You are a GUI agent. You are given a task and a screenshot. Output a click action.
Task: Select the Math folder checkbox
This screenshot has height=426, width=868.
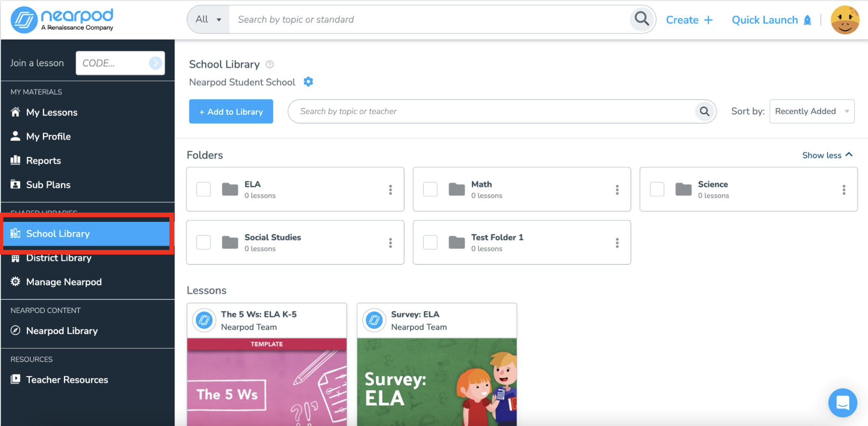(x=430, y=189)
